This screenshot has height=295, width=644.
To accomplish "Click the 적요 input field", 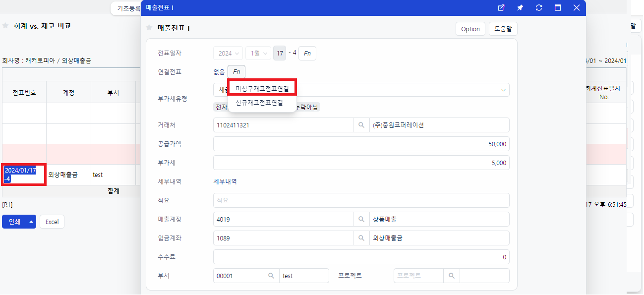I will [x=361, y=200].
